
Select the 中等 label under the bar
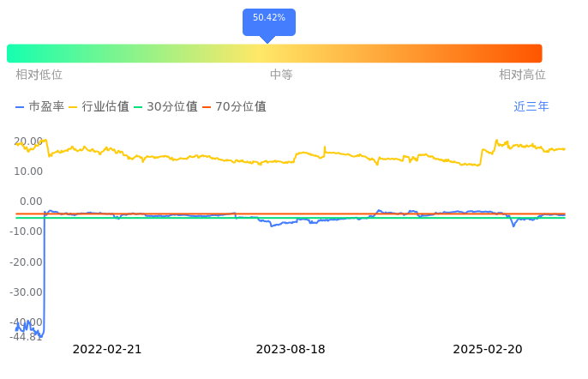(x=281, y=75)
